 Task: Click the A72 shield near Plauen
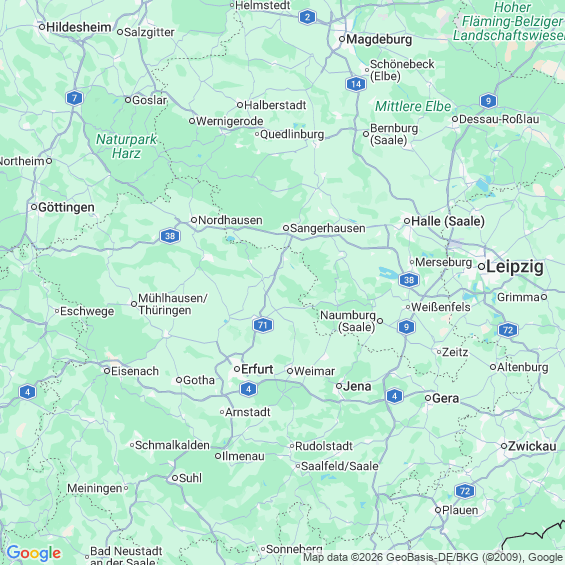(x=464, y=491)
